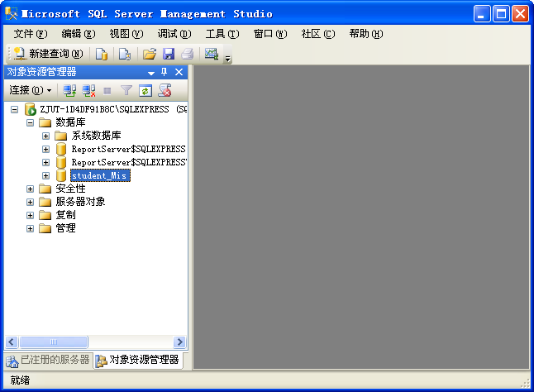Click the Open File folder icon
This screenshot has height=392, width=534.
click(x=150, y=54)
